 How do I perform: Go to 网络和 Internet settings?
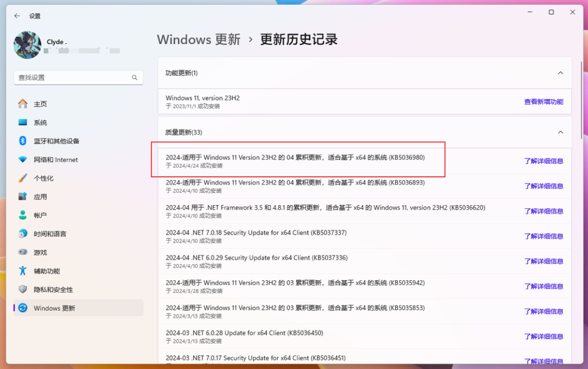(78, 160)
